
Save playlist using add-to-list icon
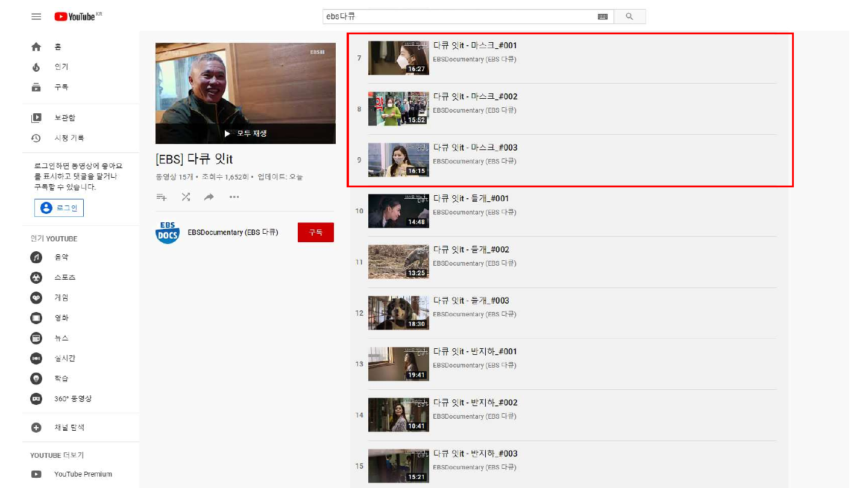click(162, 197)
